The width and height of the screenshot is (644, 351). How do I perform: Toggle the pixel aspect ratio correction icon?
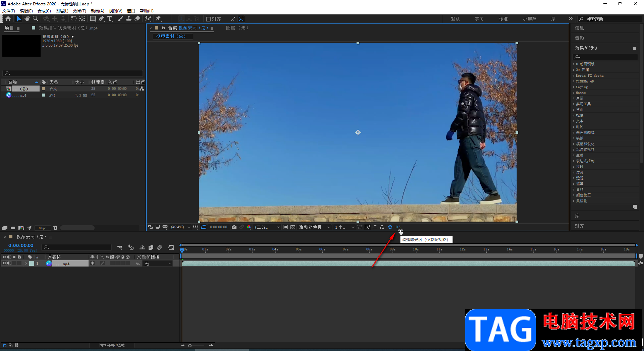click(x=360, y=227)
